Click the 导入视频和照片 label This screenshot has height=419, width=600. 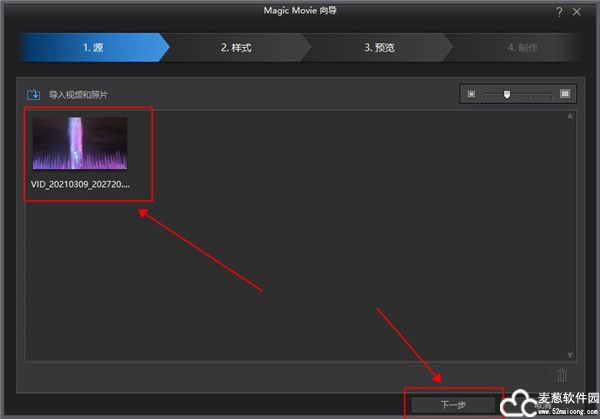[78, 95]
